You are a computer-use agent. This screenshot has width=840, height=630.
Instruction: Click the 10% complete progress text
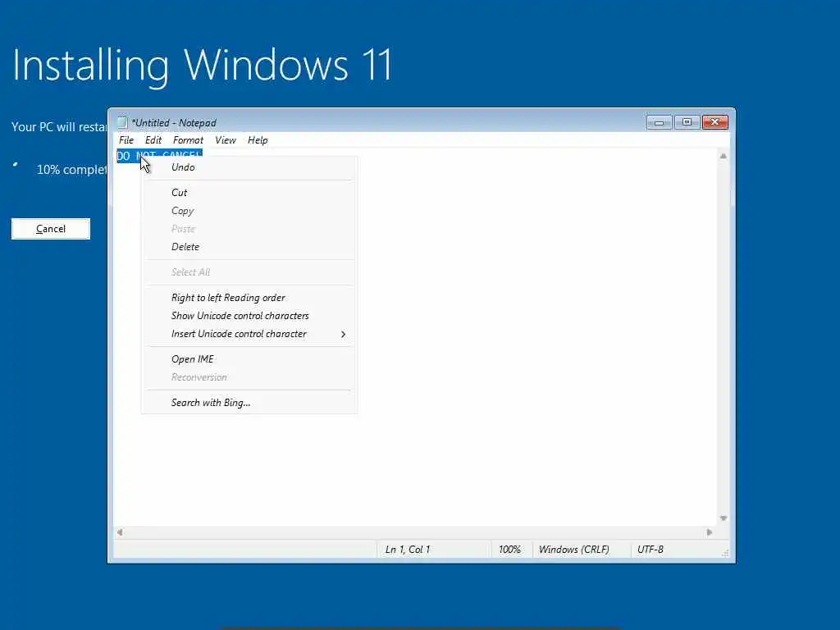72,170
